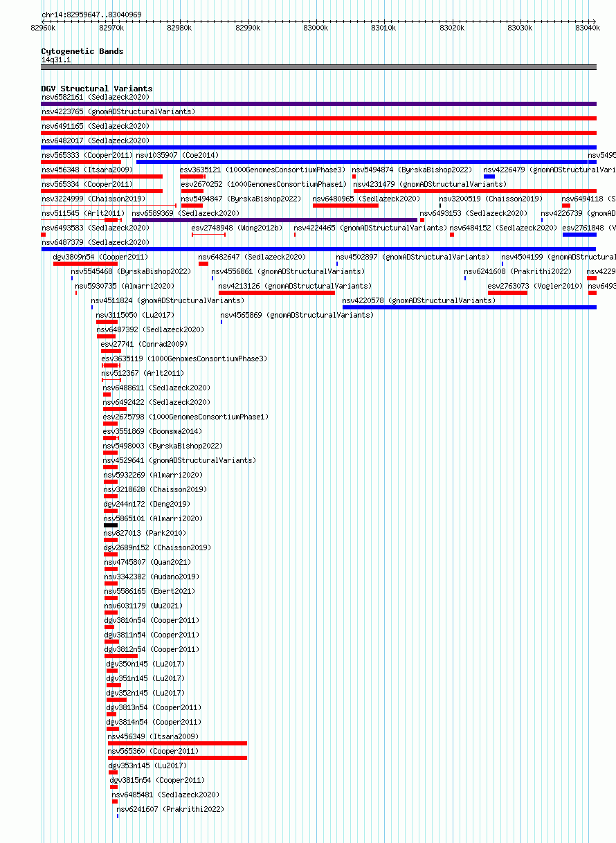The image size is (616, 843).
Task: Click nsv6485481 (Sedlazeck2020) label
Action: [165, 795]
